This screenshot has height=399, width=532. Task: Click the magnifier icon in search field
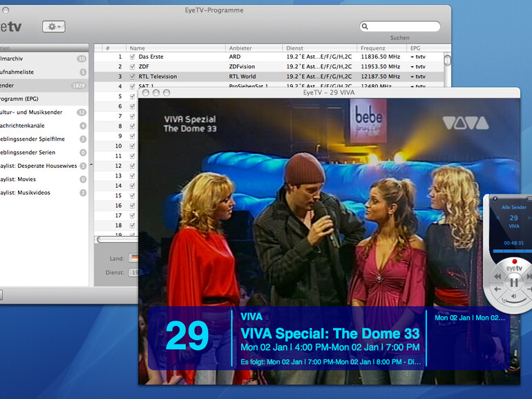click(x=365, y=27)
